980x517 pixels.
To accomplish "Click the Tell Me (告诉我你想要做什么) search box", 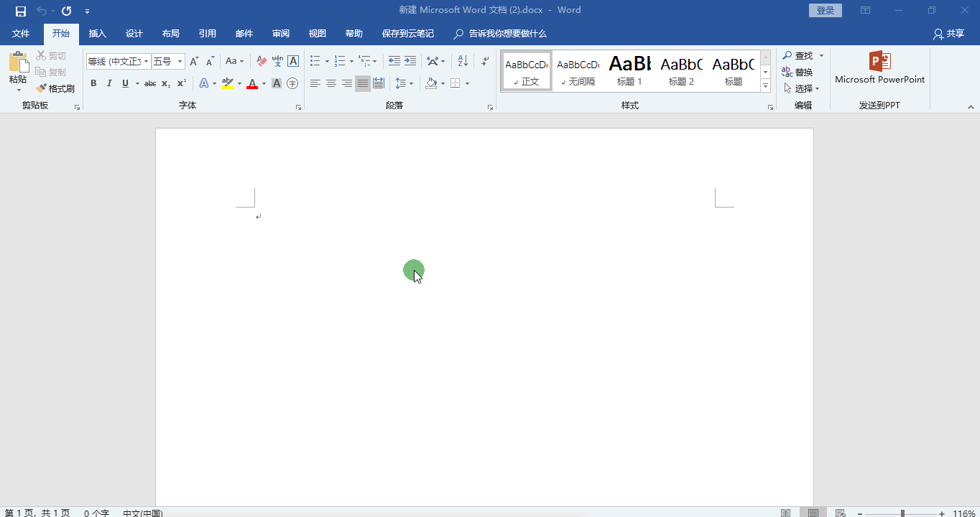I will (x=501, y=34).
